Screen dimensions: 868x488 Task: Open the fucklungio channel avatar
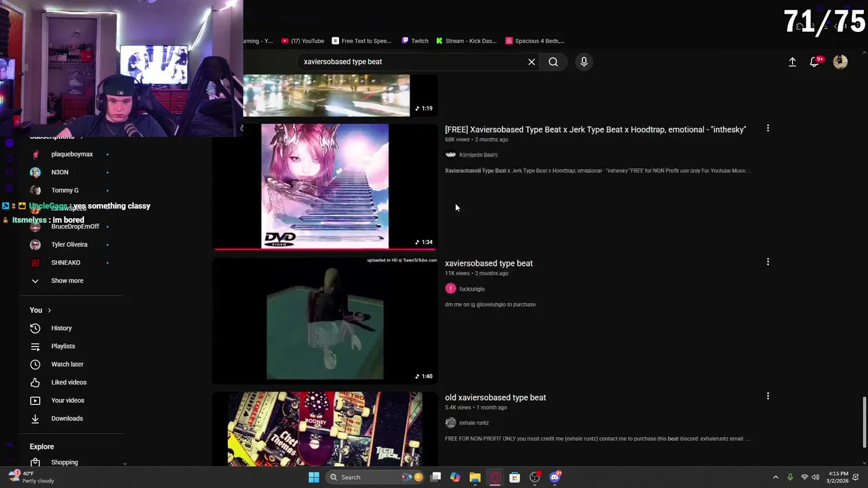tap(450, 289)
